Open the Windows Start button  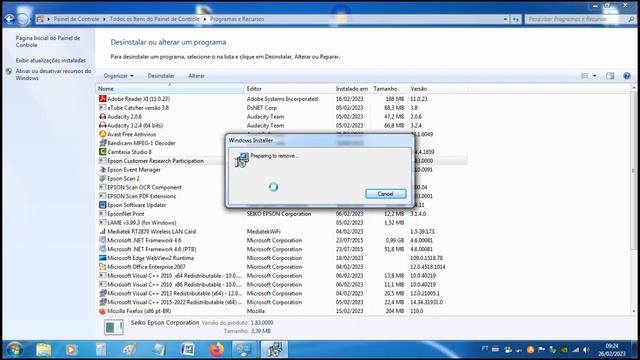[x=15, y=350]
